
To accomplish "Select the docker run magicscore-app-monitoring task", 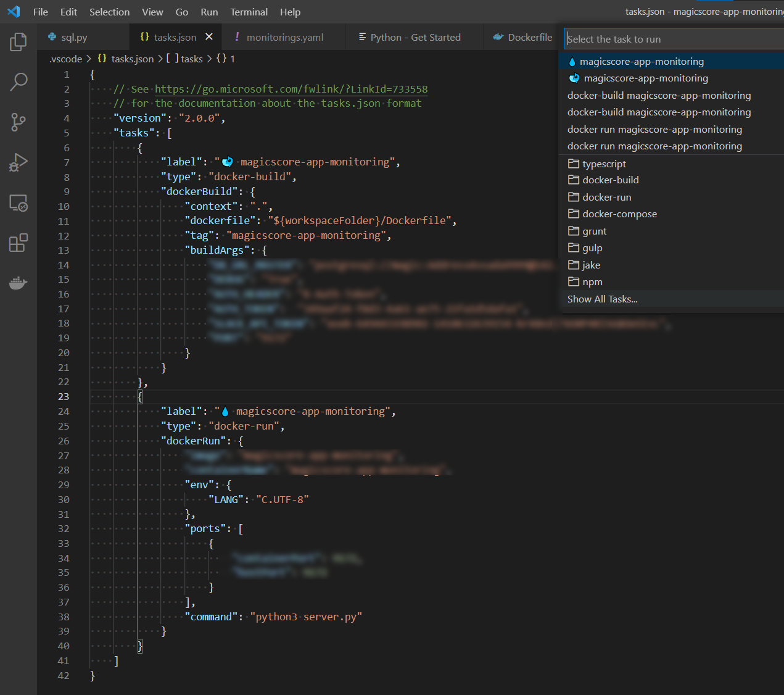I will click(x=654, y=129).
